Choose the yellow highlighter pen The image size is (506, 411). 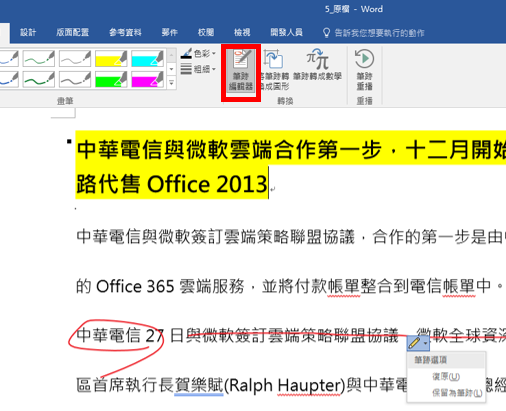click(x=111, y=59)
